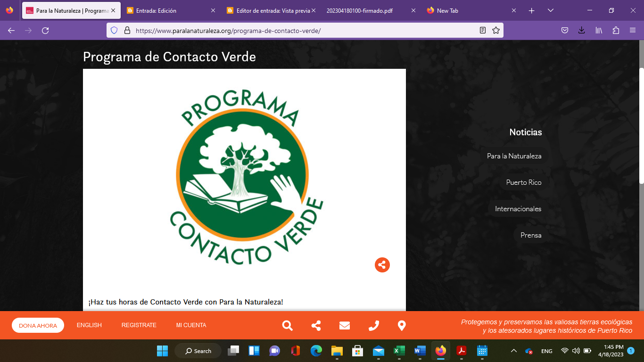Switch site language with ENGLISH link
This screenshot has height=362, width=644.
click(x=89, y=325)
